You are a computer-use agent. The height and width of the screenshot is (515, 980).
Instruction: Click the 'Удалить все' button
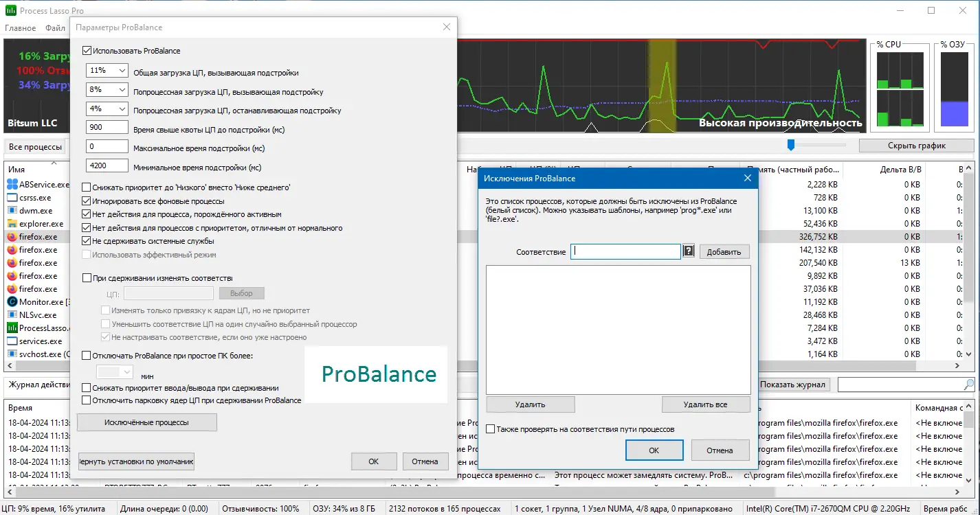(x=706, y=404)
